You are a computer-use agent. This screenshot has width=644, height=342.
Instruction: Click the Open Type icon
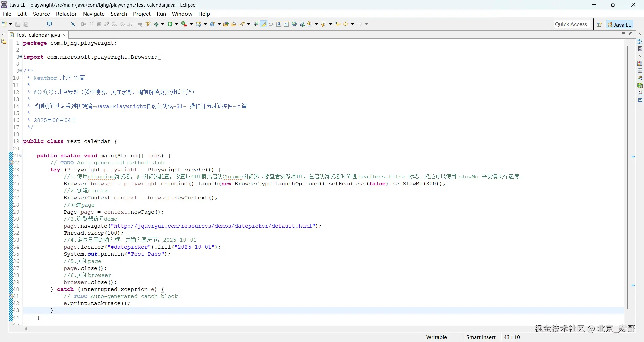226,24
